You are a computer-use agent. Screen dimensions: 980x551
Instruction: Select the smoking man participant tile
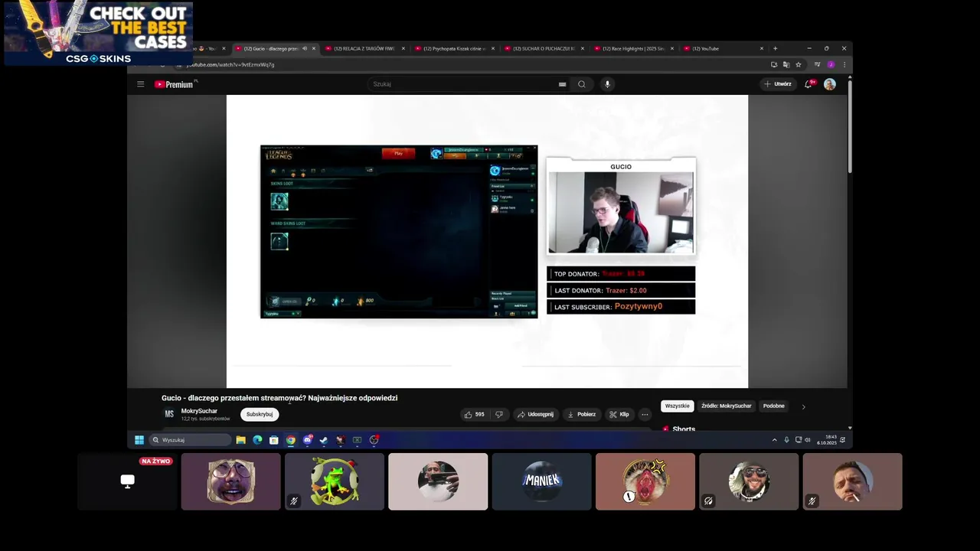(x=852, y=481)
